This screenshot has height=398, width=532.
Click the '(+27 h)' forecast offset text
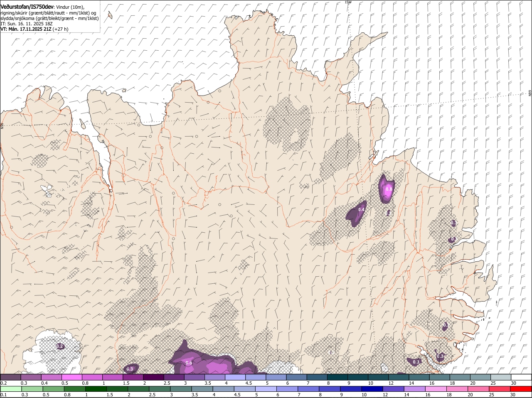point(60,29)
